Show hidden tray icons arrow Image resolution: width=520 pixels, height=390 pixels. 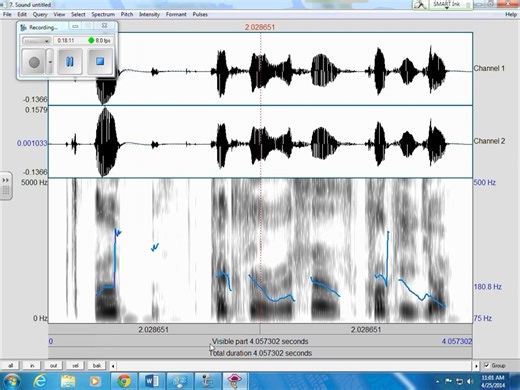pyautogui.click(x=437, y=381)
